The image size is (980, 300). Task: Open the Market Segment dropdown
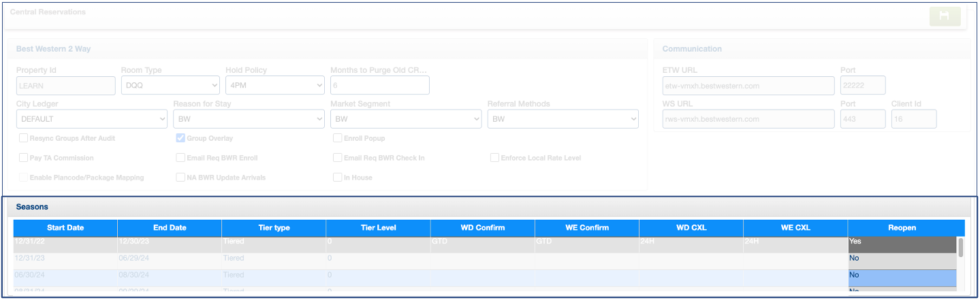(405, 119)
